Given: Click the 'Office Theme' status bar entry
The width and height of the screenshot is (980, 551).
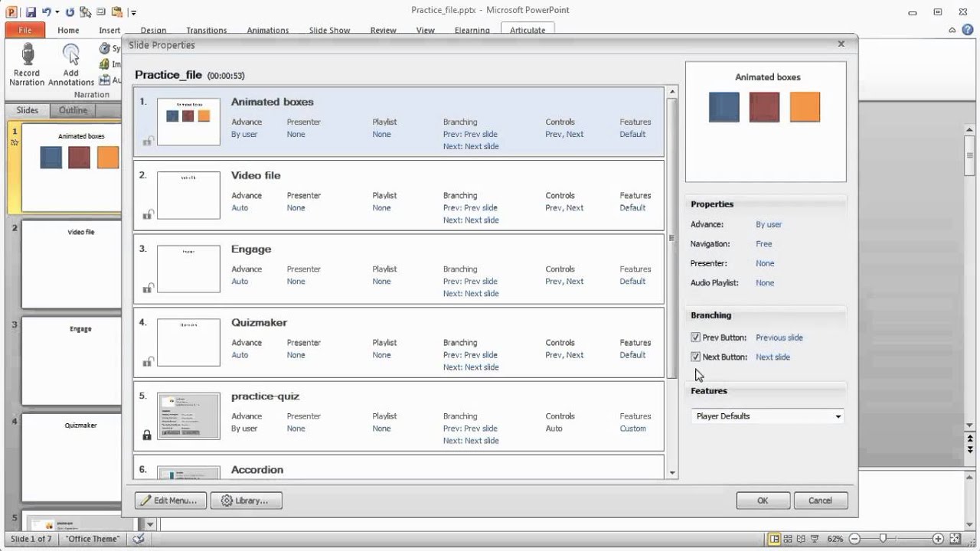Looking at the screenshot, I should 93,539.
